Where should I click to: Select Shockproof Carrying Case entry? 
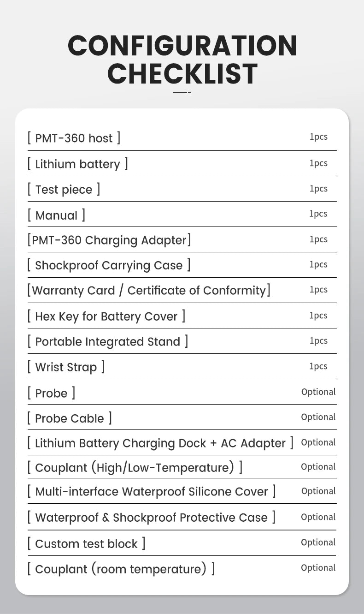pos(109,265)
